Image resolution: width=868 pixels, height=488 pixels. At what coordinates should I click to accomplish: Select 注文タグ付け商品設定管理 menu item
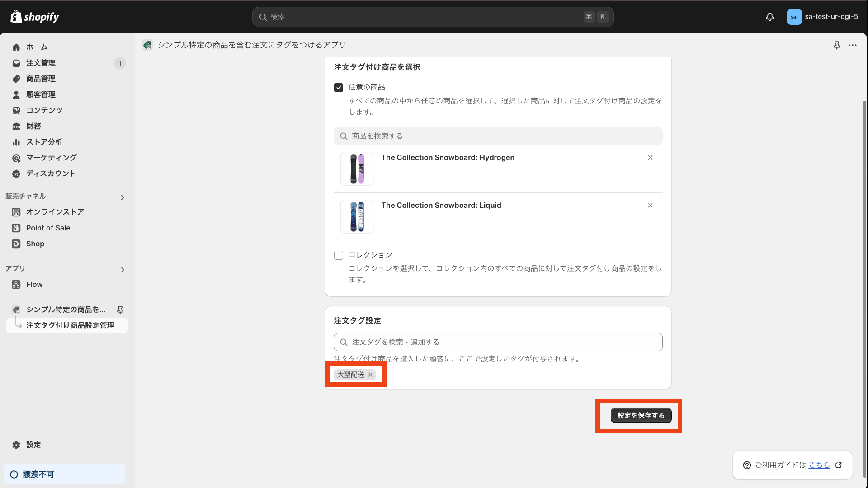70,325
